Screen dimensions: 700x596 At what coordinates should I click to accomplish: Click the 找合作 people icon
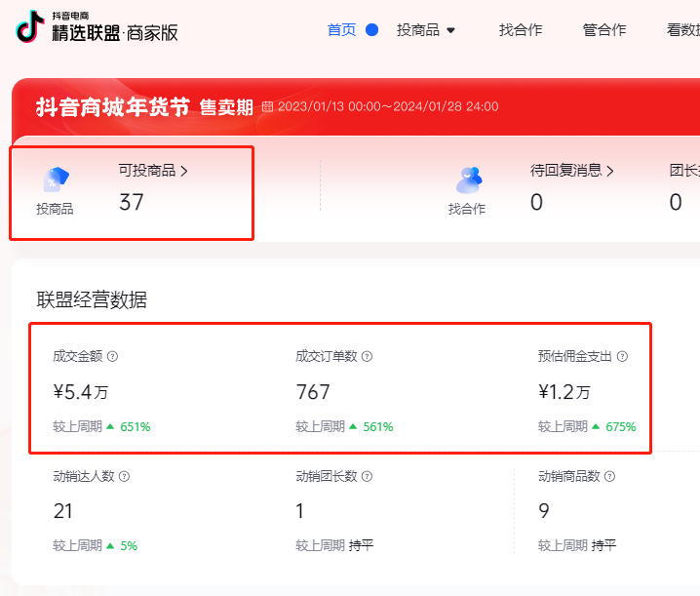click(468, 180)
